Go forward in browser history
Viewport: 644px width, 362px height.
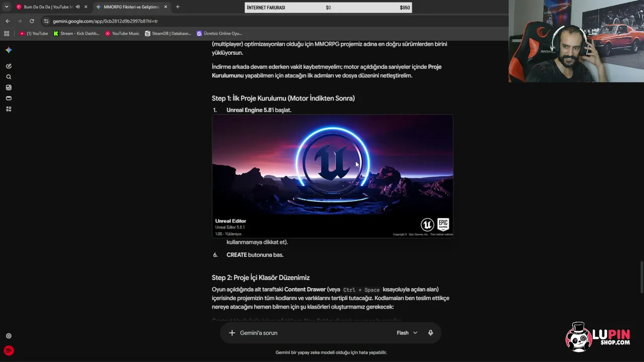(x=20, y=21)
